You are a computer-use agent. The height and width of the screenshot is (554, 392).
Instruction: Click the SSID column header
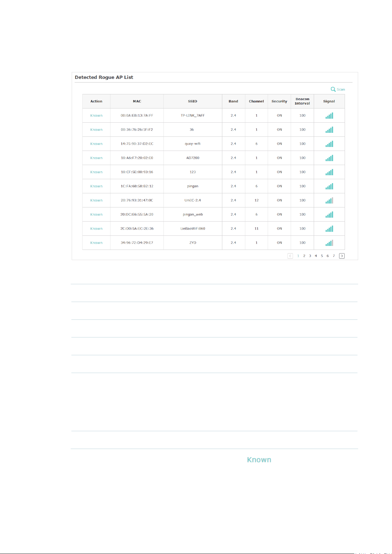tap(193, 101)
